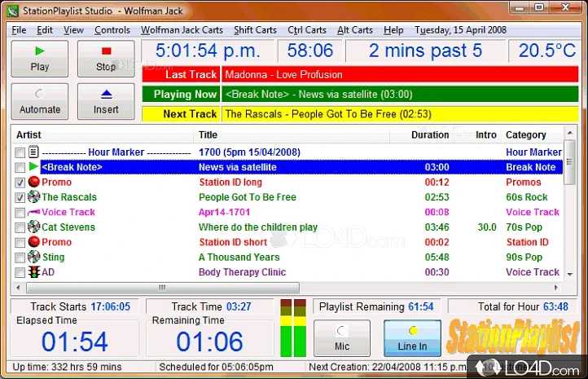
Task: Open the Edit menu
Action: 45,30
